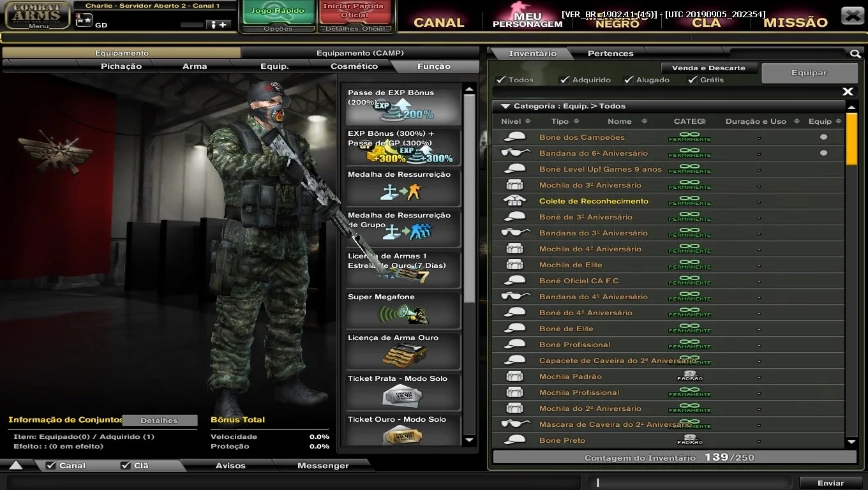Open the Pichação sub-tab
Viewport: 868px width, 490px height.
[121, 66]
